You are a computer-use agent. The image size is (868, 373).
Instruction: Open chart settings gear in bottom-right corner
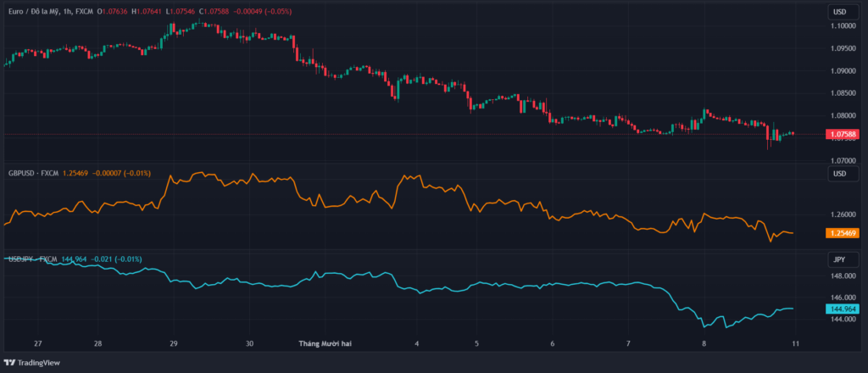coord(839,346)
